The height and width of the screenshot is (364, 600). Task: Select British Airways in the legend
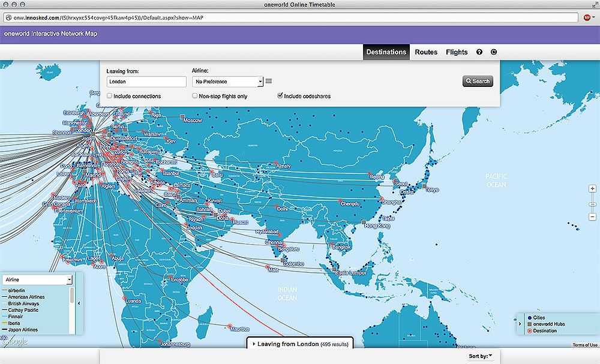tap(23, 303)
